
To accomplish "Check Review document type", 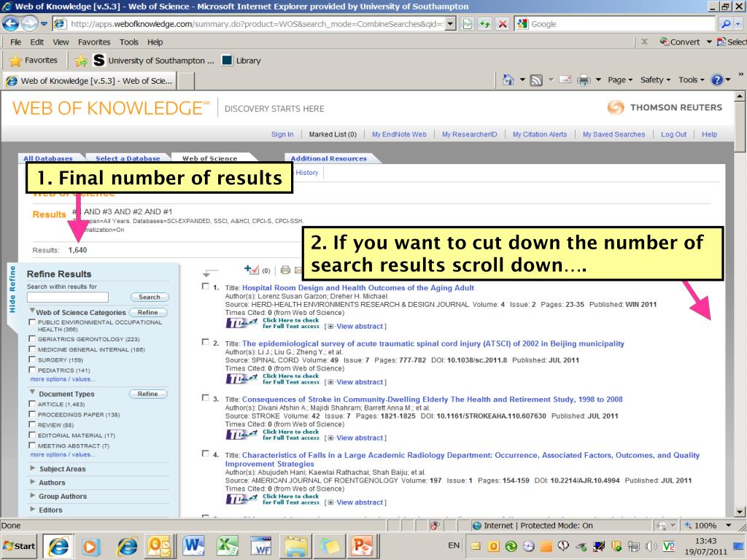I will click(32, 424).
